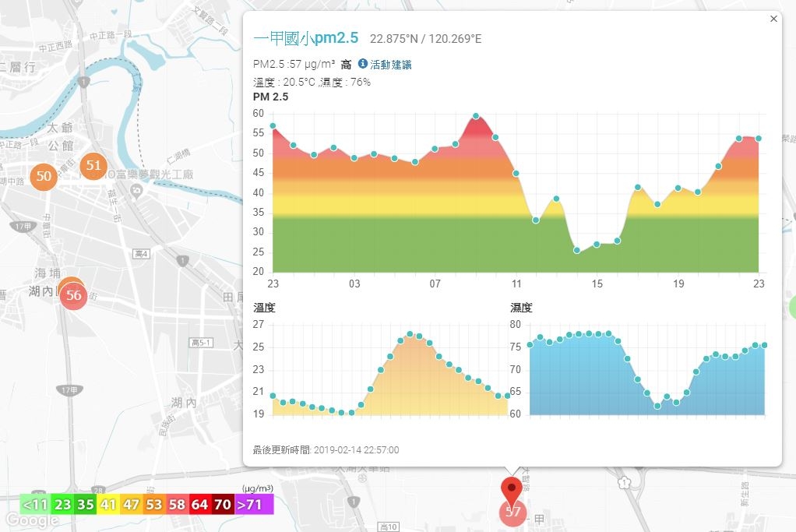Click the 溫度 chart heading
This screenshot has height=532, width=796.
click(x=264, y=308)
